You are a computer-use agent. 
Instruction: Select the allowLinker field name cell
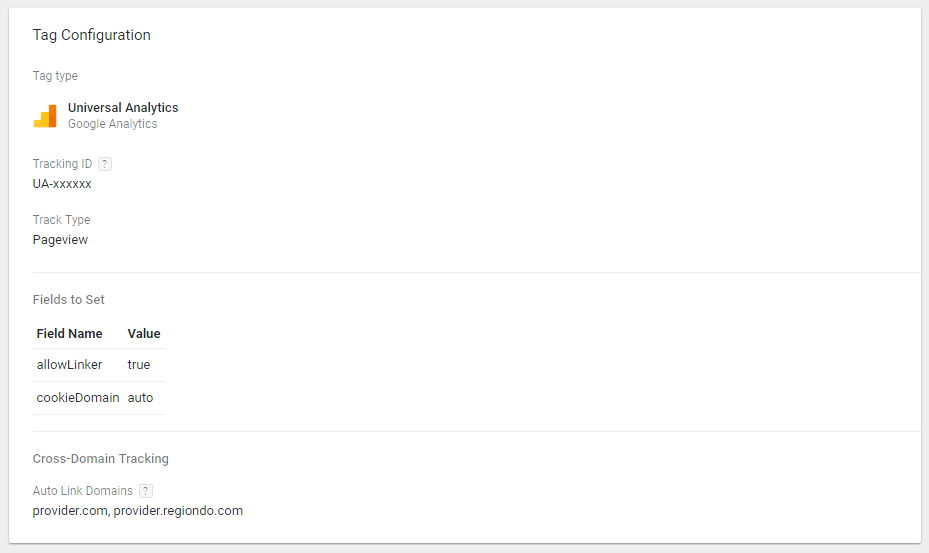[x=70, y=365]
